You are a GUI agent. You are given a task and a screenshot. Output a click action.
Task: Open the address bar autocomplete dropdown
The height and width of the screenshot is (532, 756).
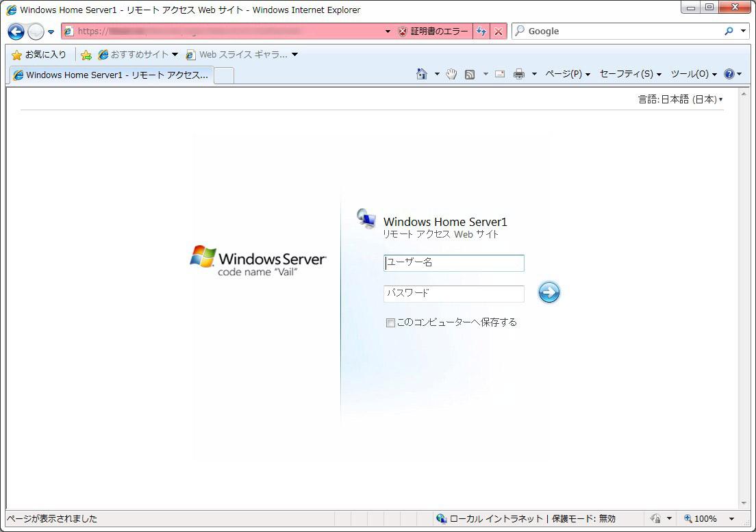[x=388, y=31]
